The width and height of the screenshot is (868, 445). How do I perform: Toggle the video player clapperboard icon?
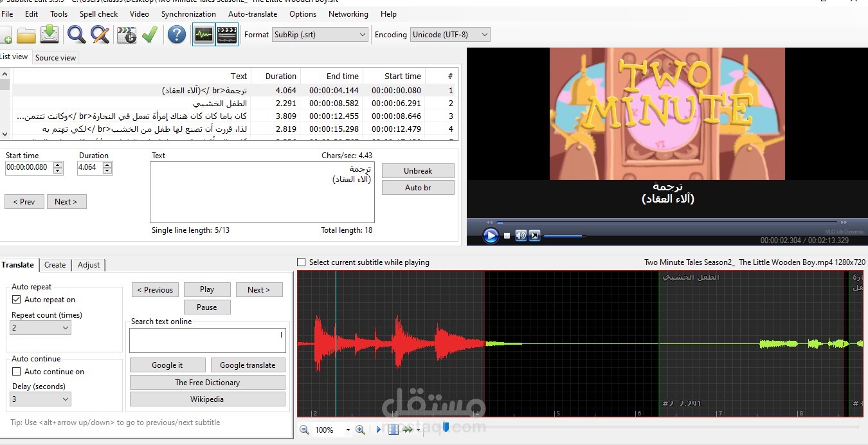[227, 35]
